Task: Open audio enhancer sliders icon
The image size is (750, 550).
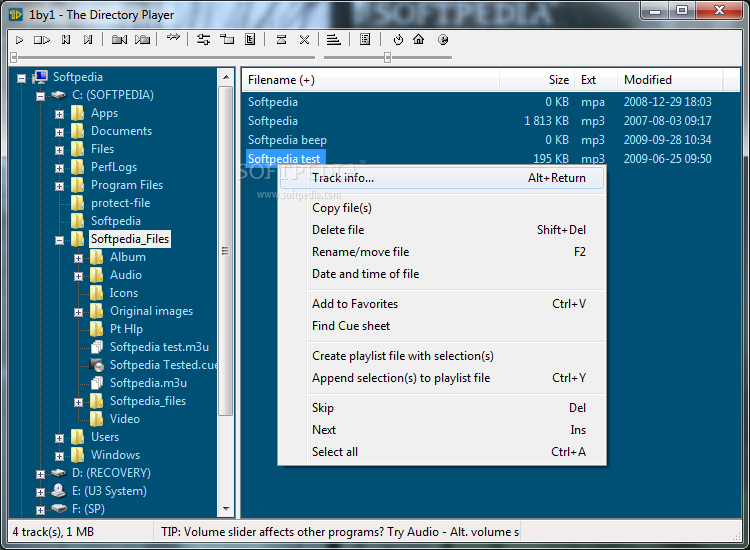Action: [x=203, y=40]
